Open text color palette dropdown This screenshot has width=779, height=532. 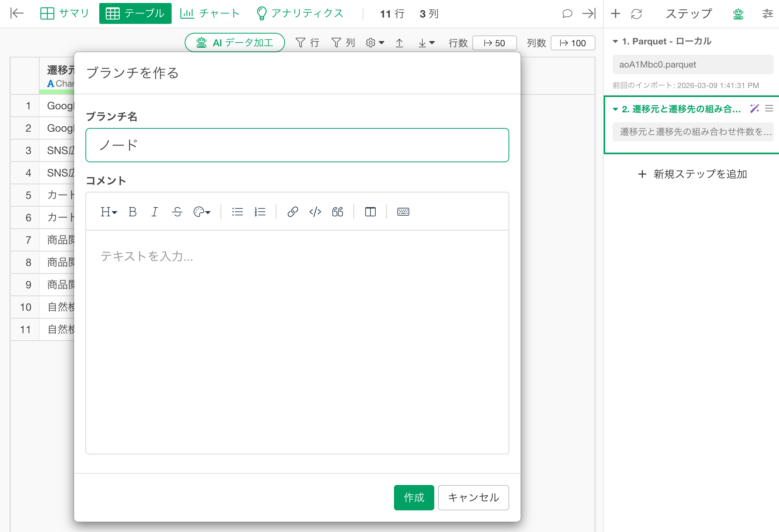[202, 212]
